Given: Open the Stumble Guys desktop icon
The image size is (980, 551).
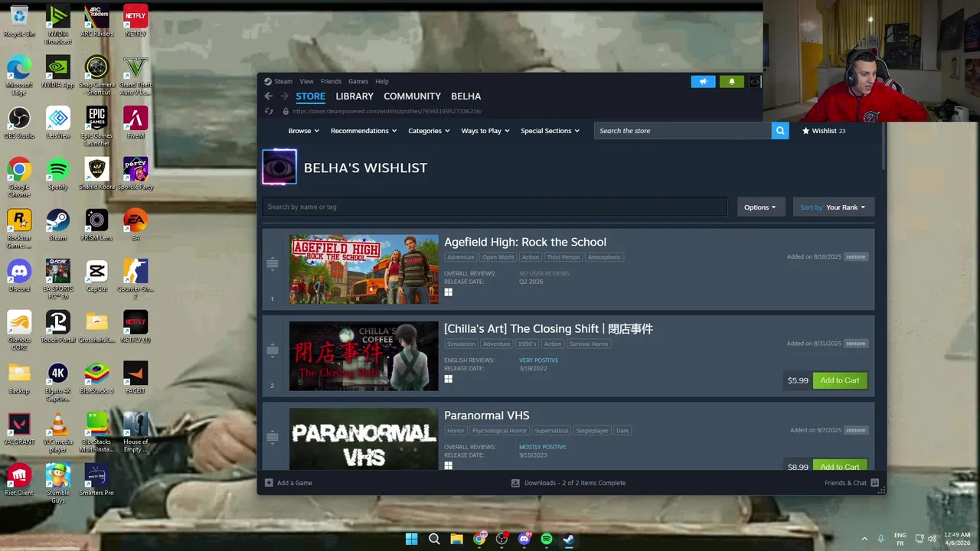Looking at the screenshot, I should pyautogui.click(x=57, y=483).
